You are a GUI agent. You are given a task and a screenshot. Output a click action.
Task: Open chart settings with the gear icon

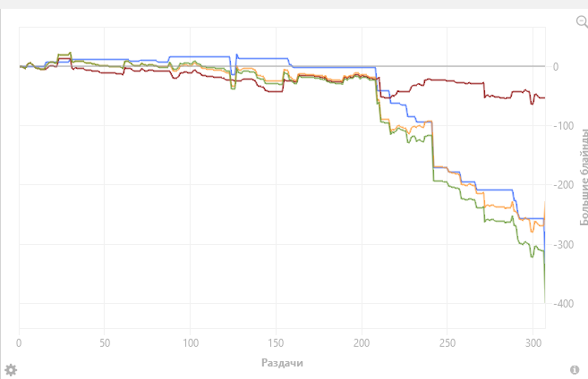11,369
